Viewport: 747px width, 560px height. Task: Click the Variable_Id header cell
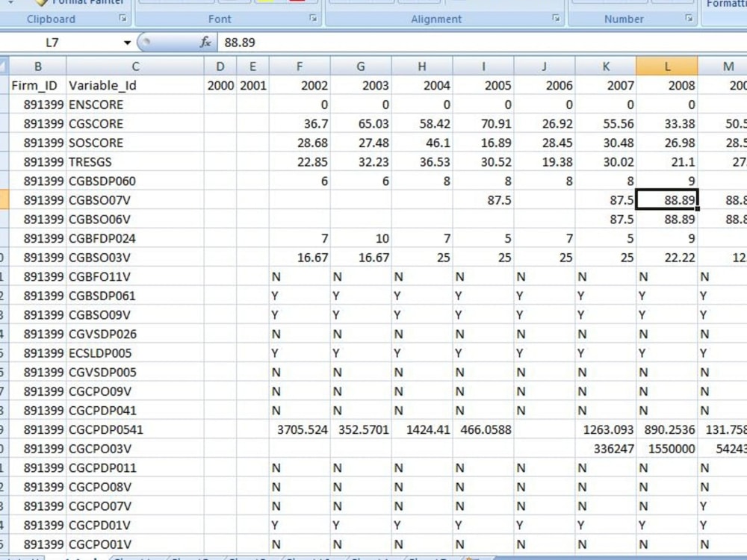(x=135, y=85)
